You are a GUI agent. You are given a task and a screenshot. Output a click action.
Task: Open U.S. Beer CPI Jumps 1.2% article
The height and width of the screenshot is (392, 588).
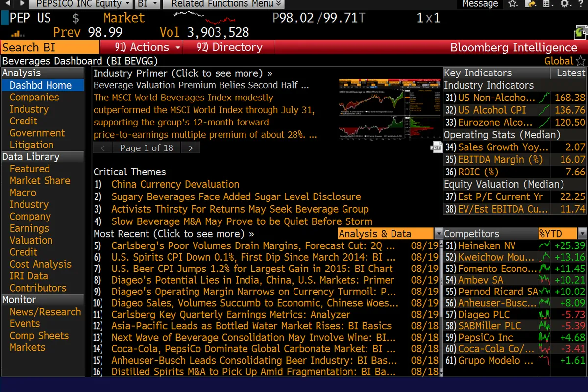[252, 269]
